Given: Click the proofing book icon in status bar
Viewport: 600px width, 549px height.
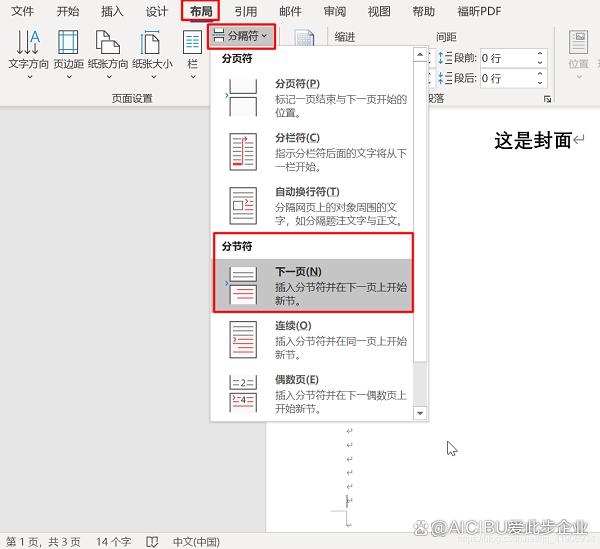Looking at the screenshot, I should (152, 542).
